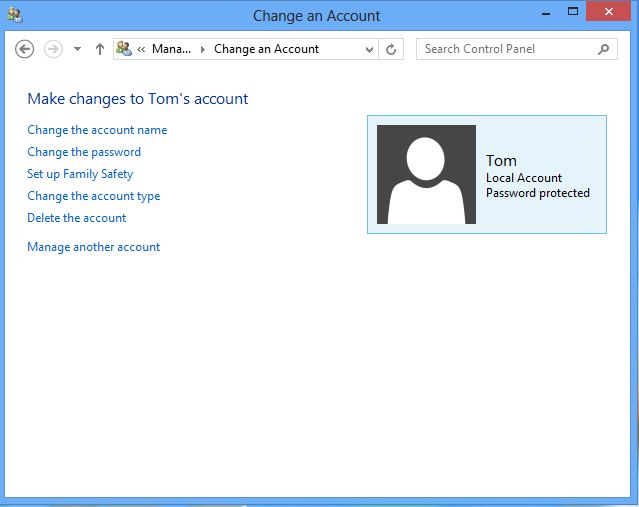Open Change the account name link
639x507 pixels.
click(97, 130)
